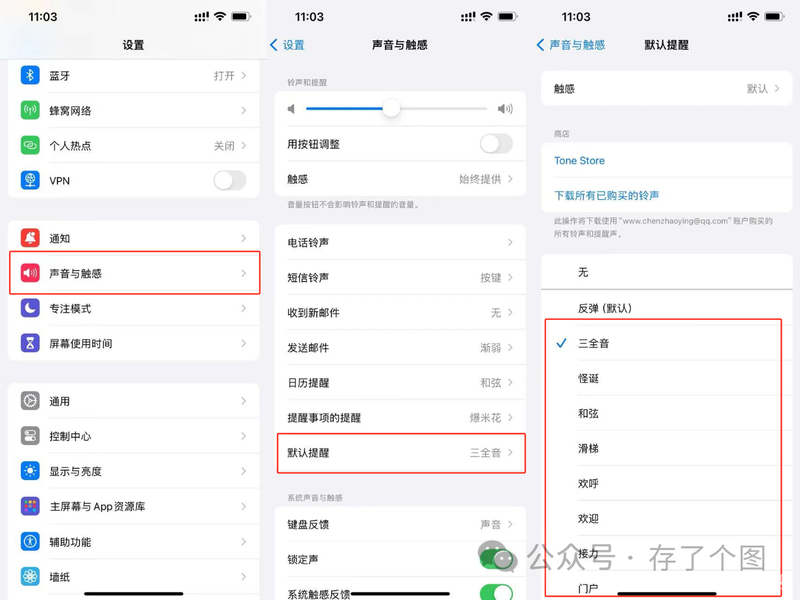The height and width of the screenshot is (600, 800).
Task: Tap the Control Center switches icon
Action: pos(30,436)
